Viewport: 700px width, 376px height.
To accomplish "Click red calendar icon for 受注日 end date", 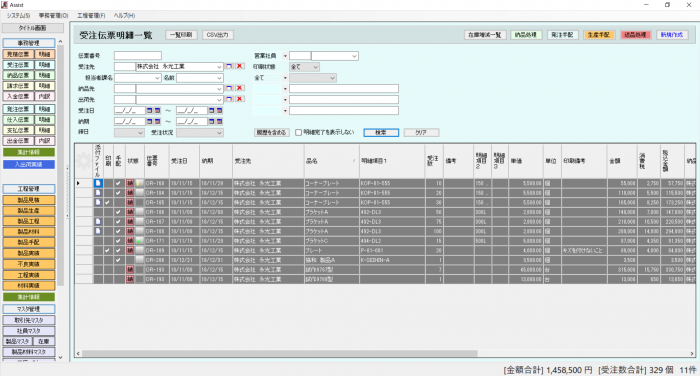I will tap(219, 110).
